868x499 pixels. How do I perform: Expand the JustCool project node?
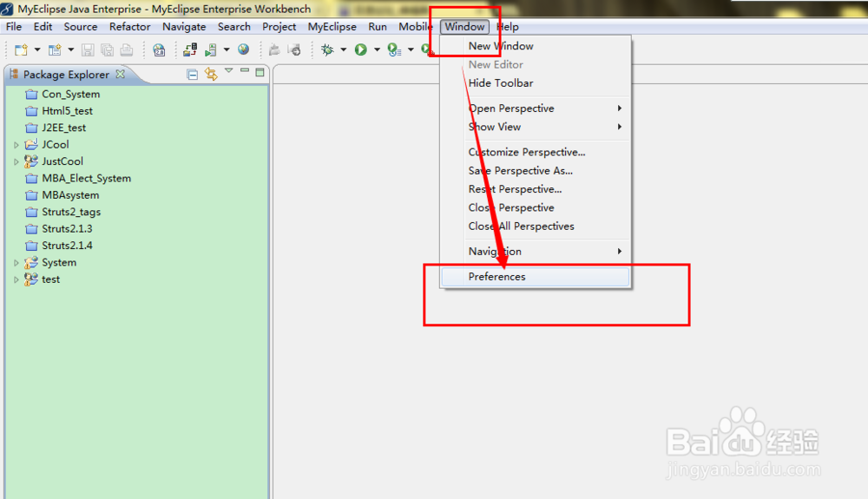coord(16,161)
